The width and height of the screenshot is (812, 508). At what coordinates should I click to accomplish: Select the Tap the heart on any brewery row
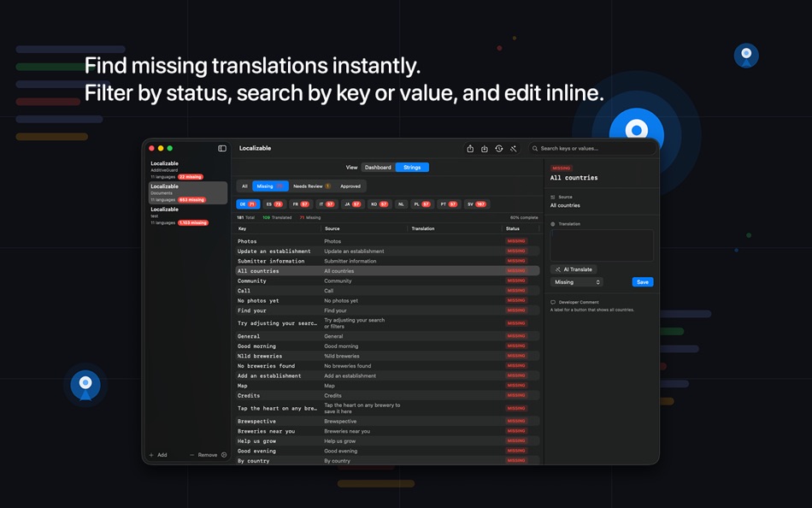point(387,408)
